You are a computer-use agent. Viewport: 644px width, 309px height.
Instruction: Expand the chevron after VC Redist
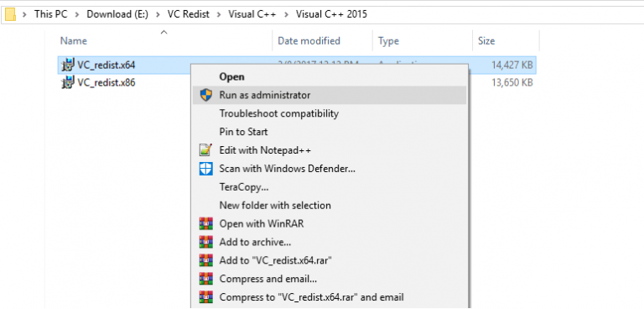(x=219, y=15)
